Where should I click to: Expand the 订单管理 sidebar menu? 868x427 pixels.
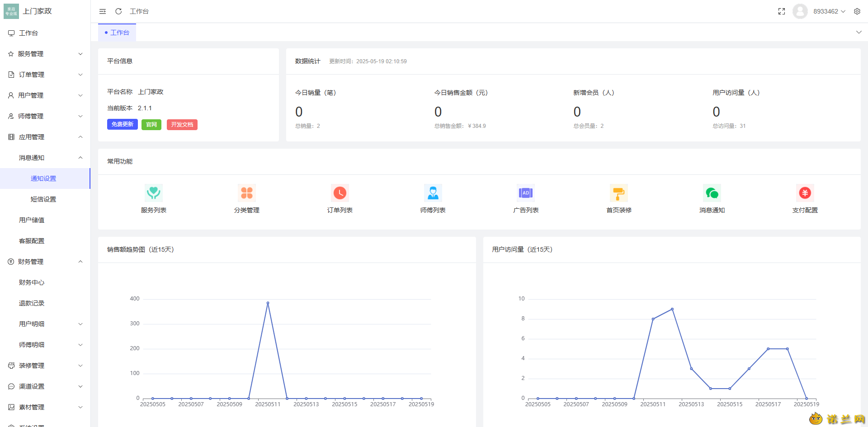pos(45,75)
